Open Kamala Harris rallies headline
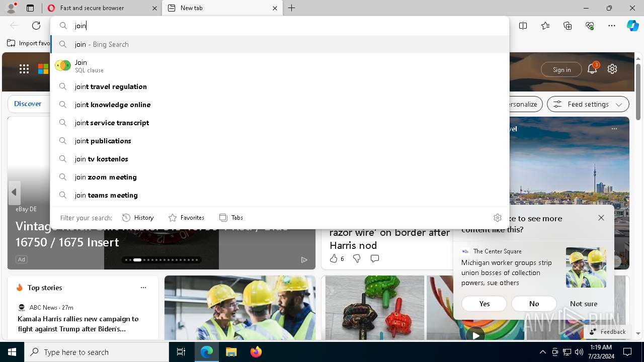 coord(78,324)
